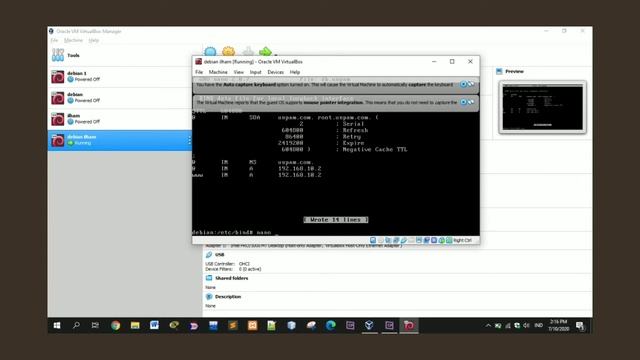Screen dimensions: 640x360
Task: Switch to the debian VM taskbar icon
Action: (x=409, y=325)
